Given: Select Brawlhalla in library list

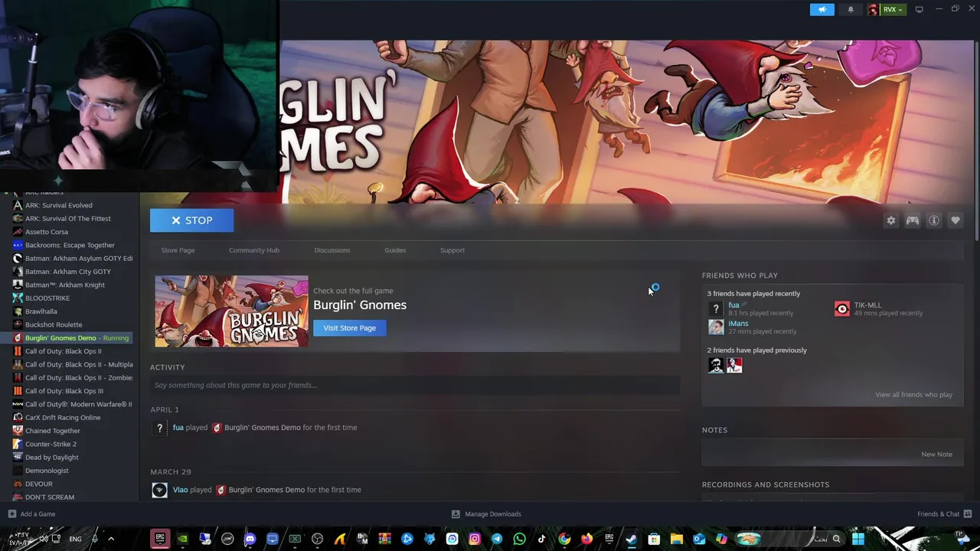Looking at the screenshot, I should coord(41,311).
